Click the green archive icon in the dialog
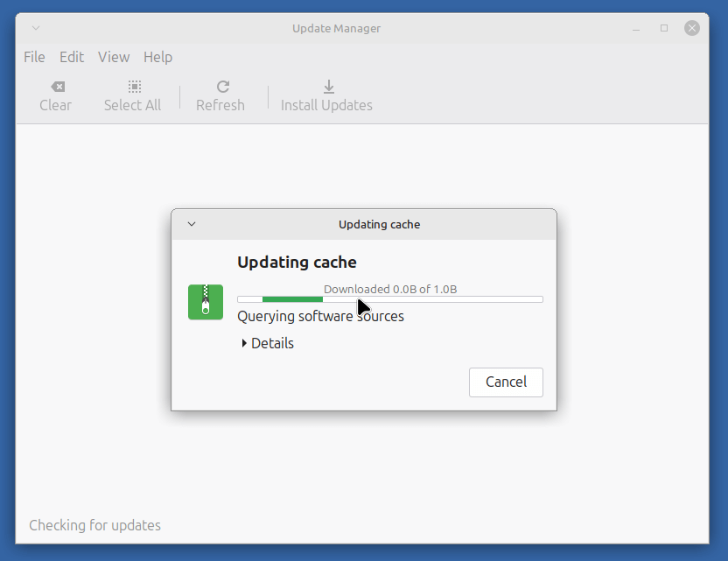Viewport: 728px width, 561px height. [205, 302]
